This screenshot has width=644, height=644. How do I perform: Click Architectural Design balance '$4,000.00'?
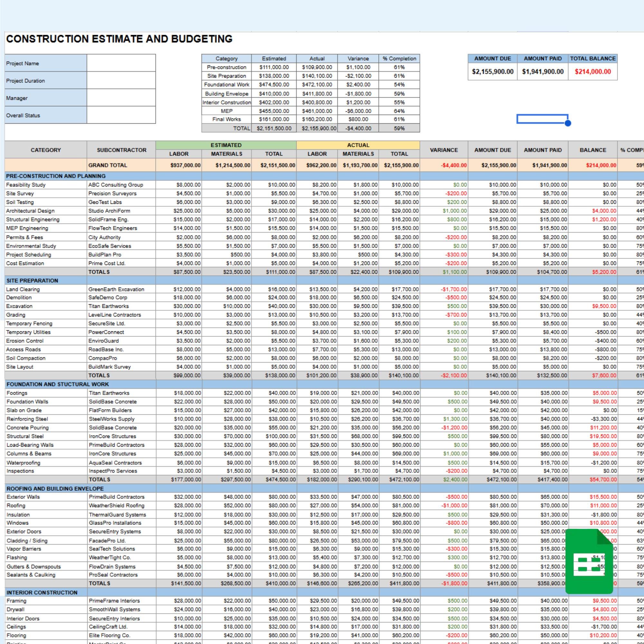[593, 211]
